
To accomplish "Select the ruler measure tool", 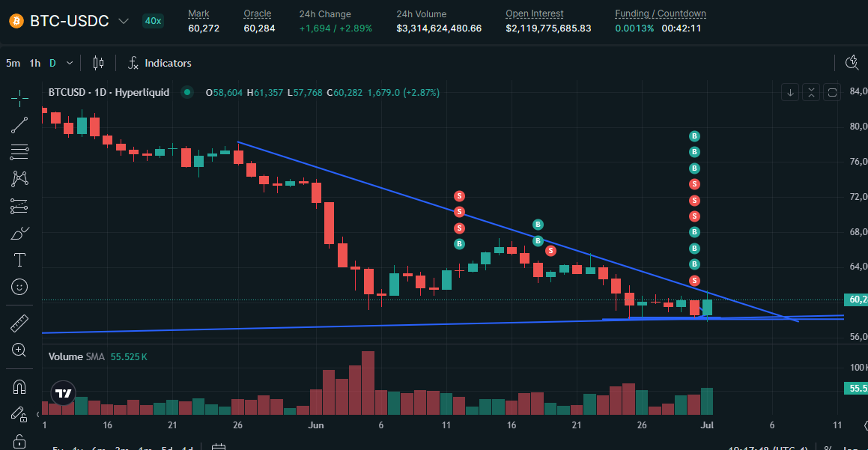I will coord(19,323).
